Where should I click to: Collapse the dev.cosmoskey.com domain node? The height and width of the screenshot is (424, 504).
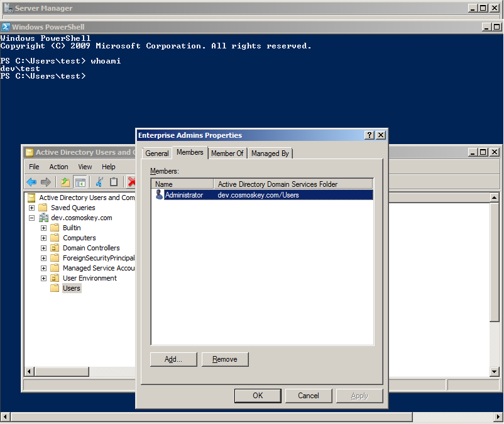[33, 217]
